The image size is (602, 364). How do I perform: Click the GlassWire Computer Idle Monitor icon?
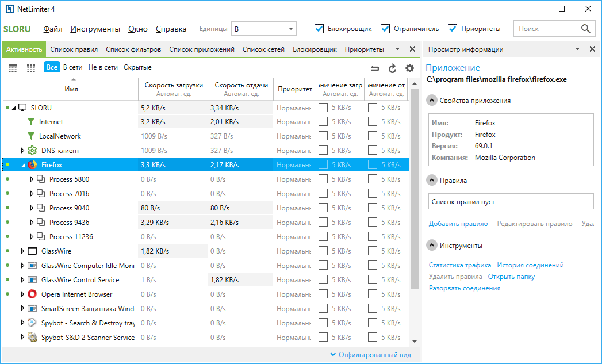coord(32,266)
